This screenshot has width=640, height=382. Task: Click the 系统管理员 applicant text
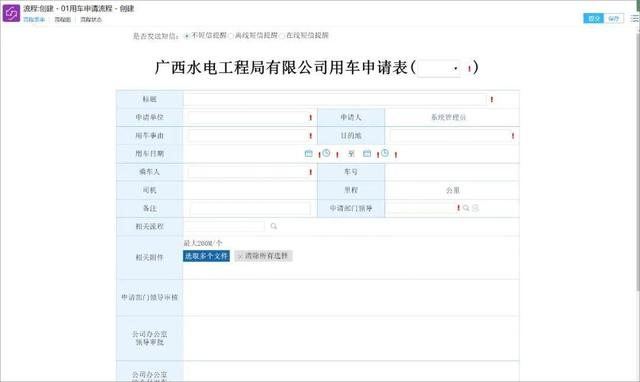(449, 118)
